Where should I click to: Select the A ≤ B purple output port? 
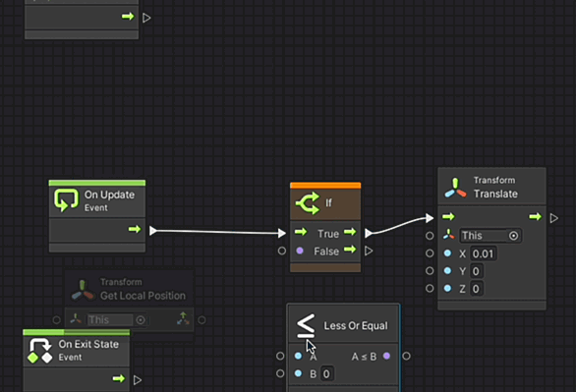pos(386,356)
